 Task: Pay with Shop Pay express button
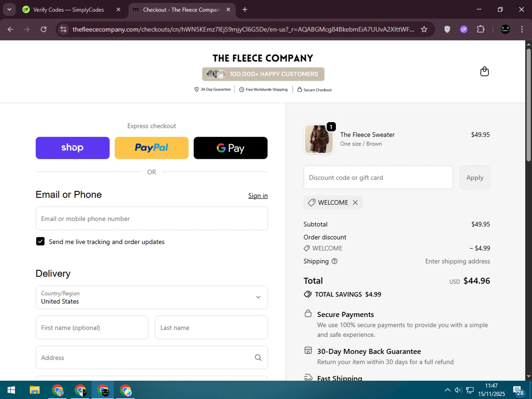[73, 148]
